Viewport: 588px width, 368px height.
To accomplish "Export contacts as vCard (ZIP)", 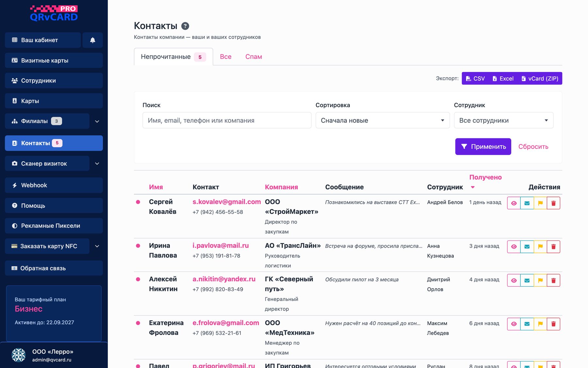I will pos(540,79).
